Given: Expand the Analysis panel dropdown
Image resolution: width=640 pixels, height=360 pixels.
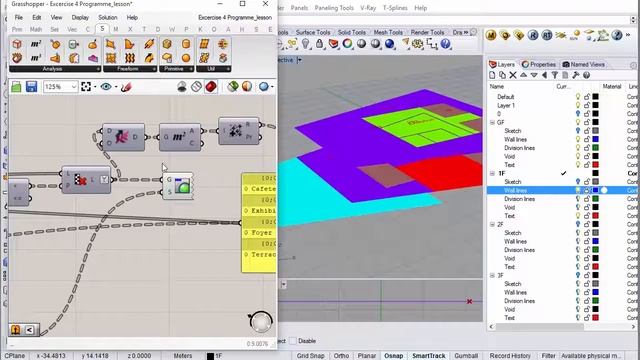Looking at the screenshot, I should (98, 69).
